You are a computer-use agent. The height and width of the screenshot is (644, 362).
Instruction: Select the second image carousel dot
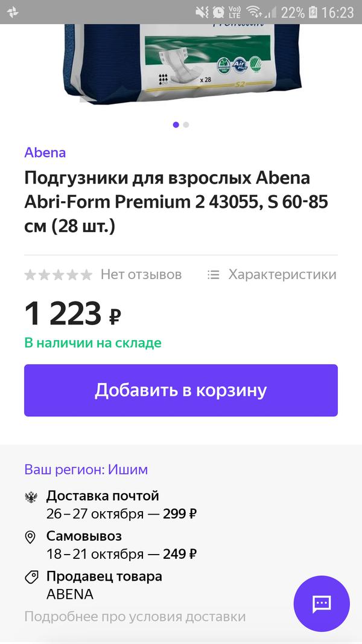pyautogui.click(x=186, y=125)
